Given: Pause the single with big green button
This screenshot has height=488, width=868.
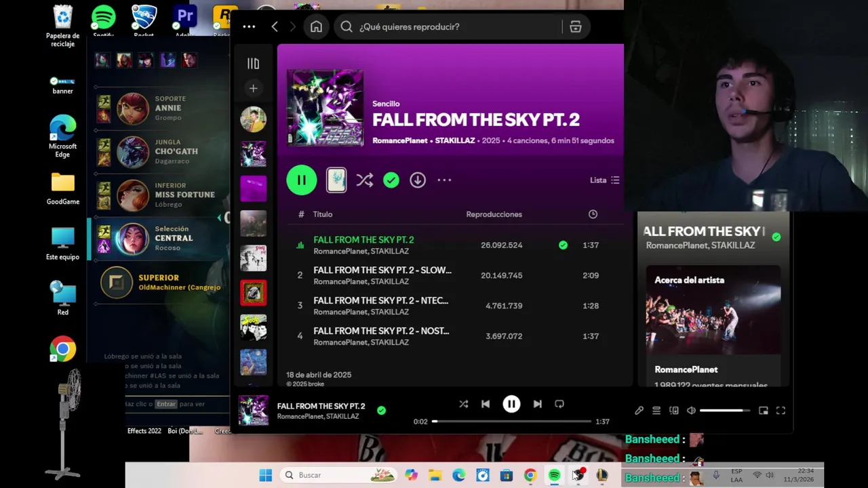Looking at the screenshot, I should [302, 180].
